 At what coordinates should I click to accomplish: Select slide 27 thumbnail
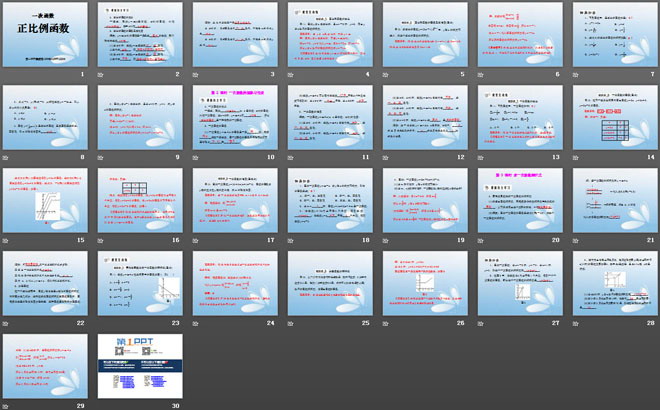(520, 283)
